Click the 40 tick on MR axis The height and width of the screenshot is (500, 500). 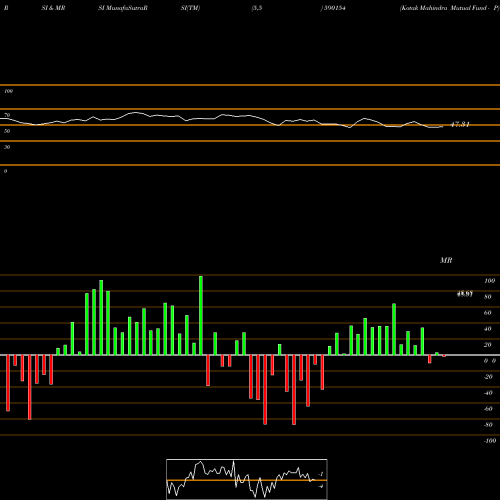point(488,329)
